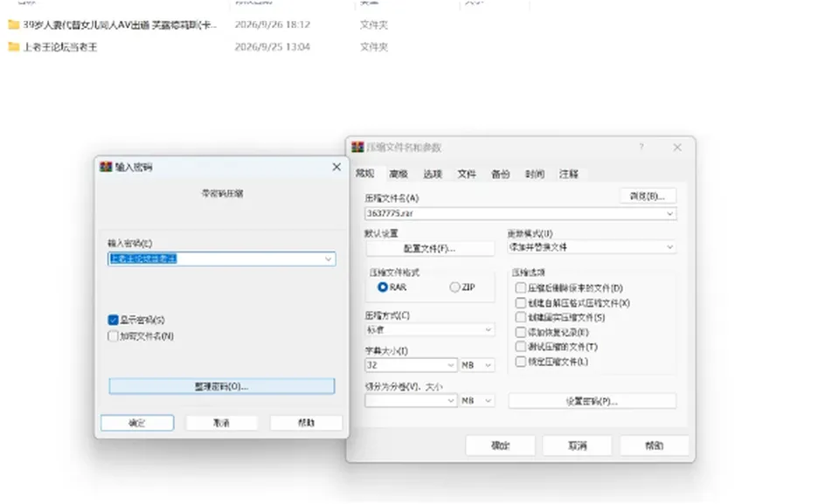Select the RAR archive format radio button
This screenshot has height=504, width=839.
[383, 287]
